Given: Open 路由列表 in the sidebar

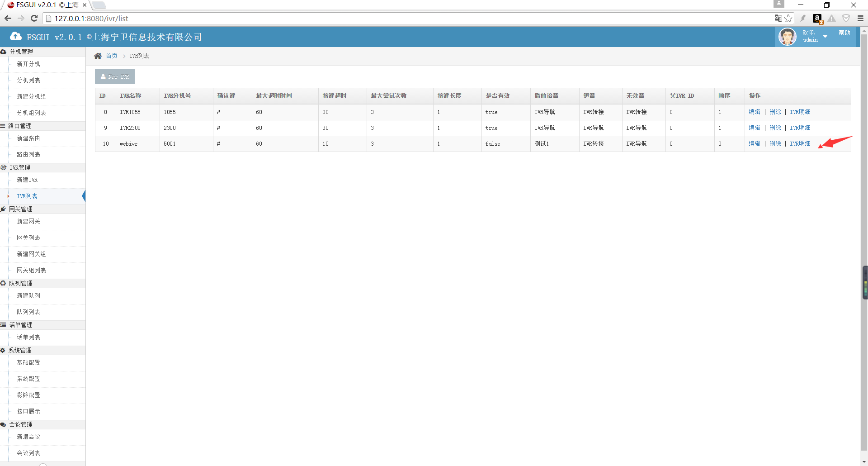Looking at the screenshot, I should pos(28,155).
